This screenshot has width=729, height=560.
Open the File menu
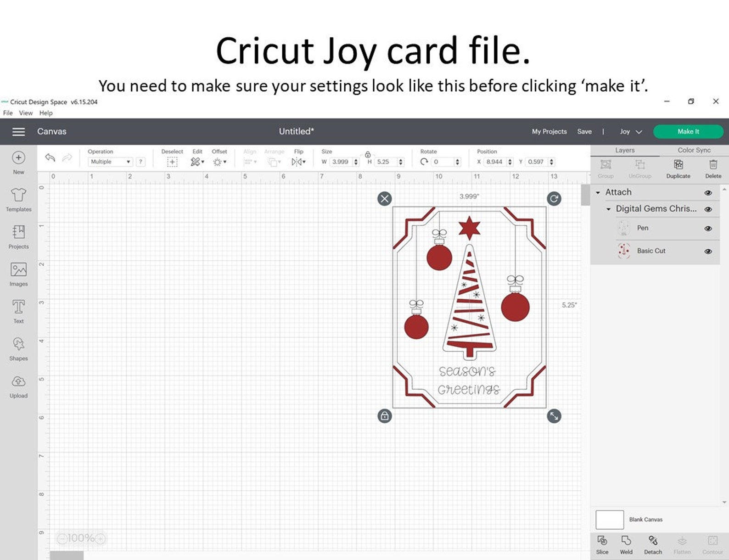[x=8, y=113]
